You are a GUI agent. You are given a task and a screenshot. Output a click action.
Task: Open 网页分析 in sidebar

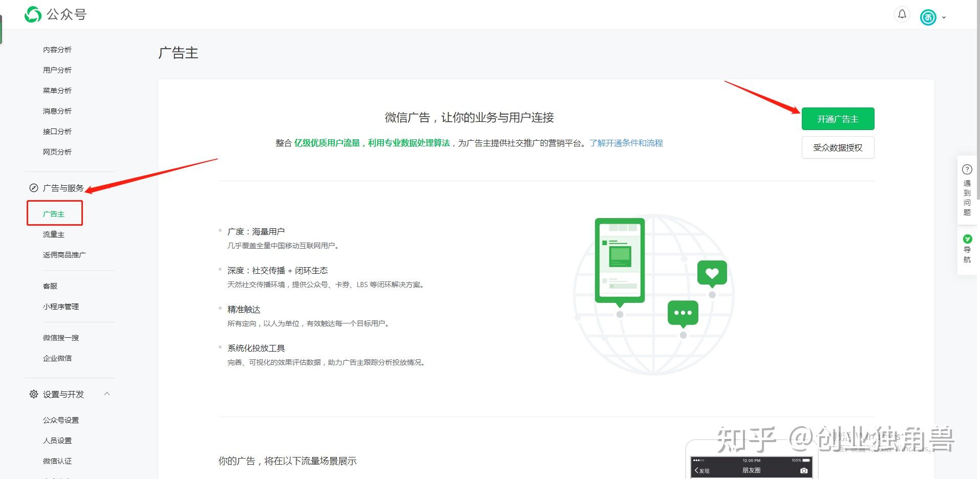57,152
